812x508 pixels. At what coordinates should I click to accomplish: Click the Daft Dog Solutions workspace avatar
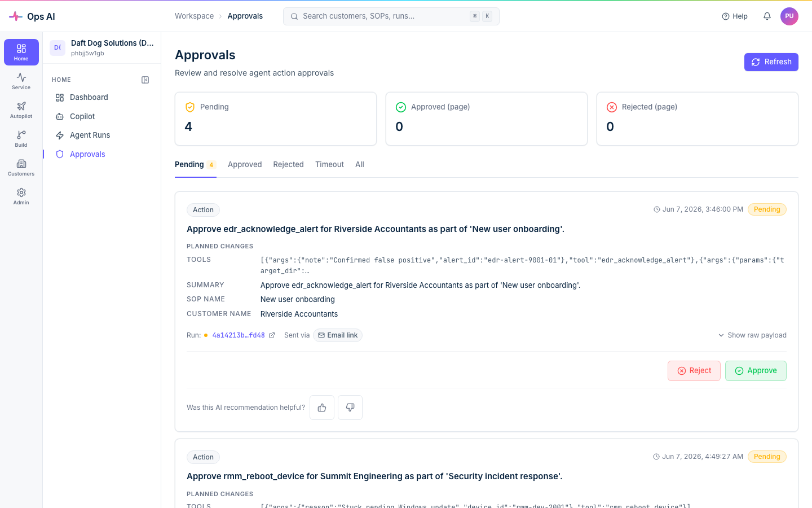point(58,48)
